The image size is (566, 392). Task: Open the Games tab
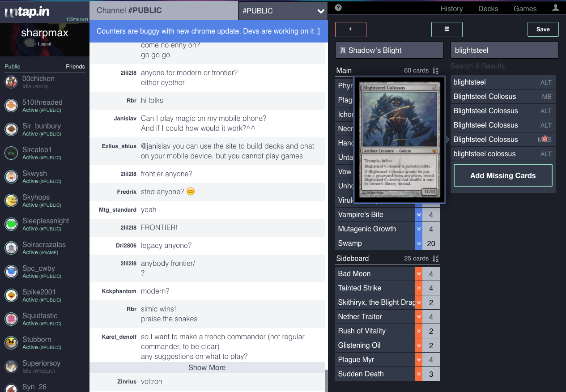[525, 9]
